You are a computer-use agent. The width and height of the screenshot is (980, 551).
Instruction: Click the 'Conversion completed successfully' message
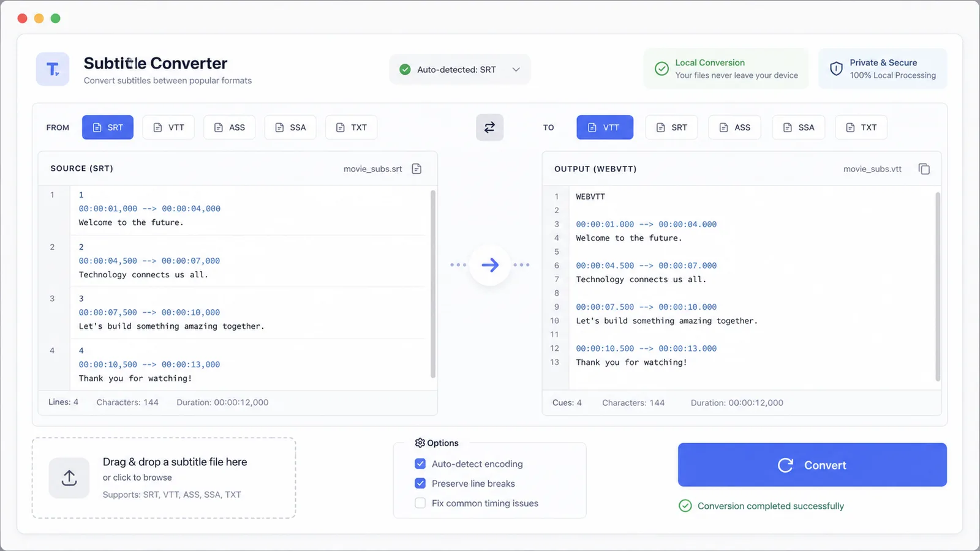pyautogui.click(x=771, y=506)
